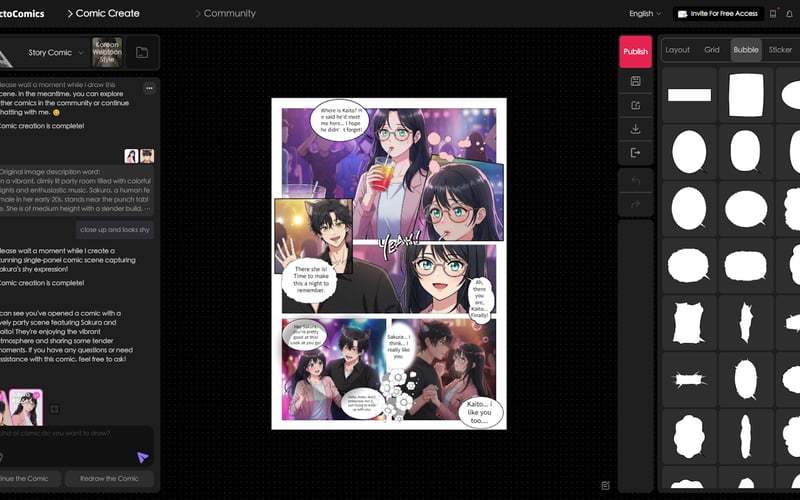Click the 'close up and looks shy' message

[x=115, y=230]
